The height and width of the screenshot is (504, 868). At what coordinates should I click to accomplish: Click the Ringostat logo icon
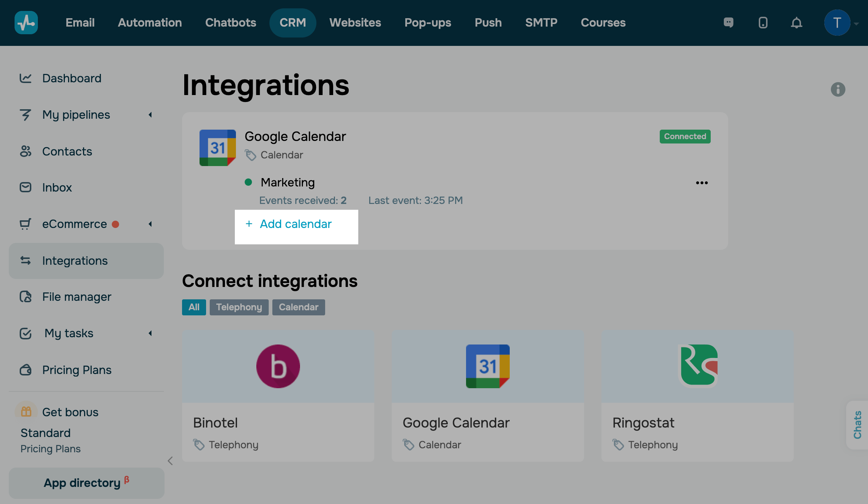click(698, 366)
